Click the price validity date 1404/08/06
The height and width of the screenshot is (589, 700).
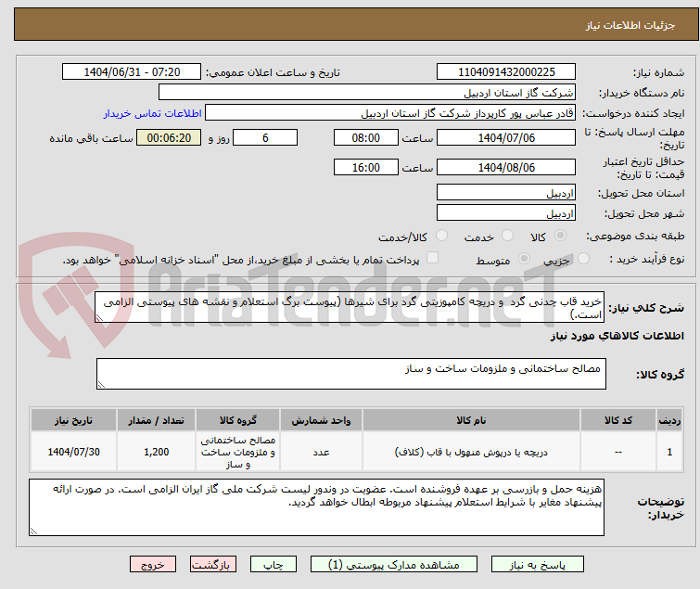pyautogui.click(x=506, y=168)
